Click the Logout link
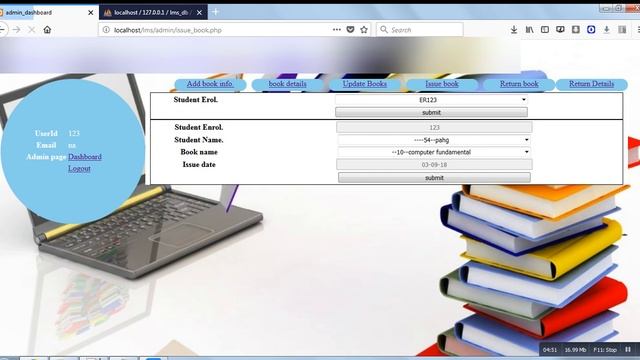 [x=79, y=169]
